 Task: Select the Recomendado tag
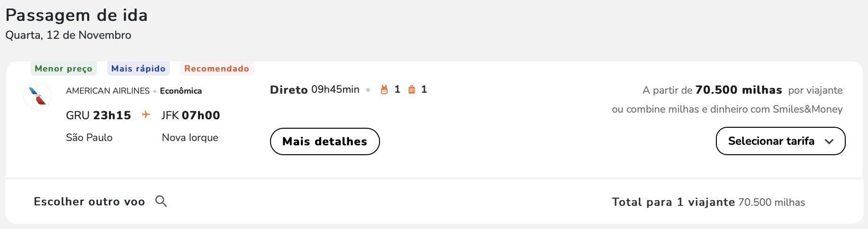(217, 69)
